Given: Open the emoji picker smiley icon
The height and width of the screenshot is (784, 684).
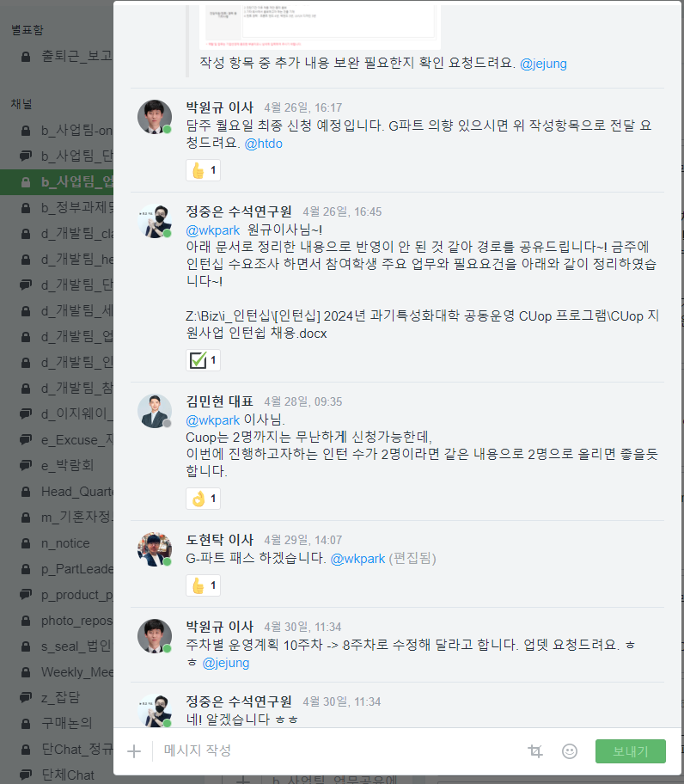Looking at the screenshot, I should point(570,751).
